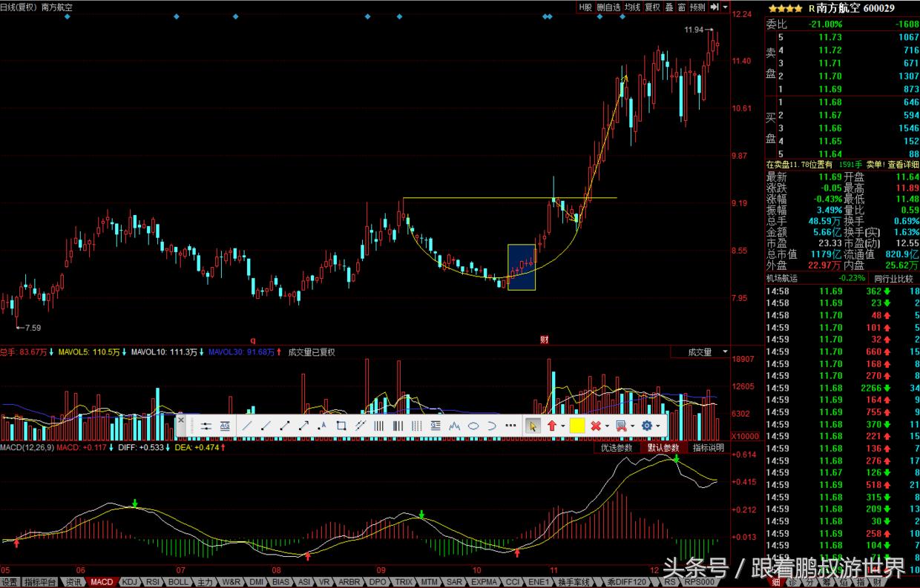Pick the rectangle drawing tool
This screenshot has width=920, height=588.
click(341, 426)
